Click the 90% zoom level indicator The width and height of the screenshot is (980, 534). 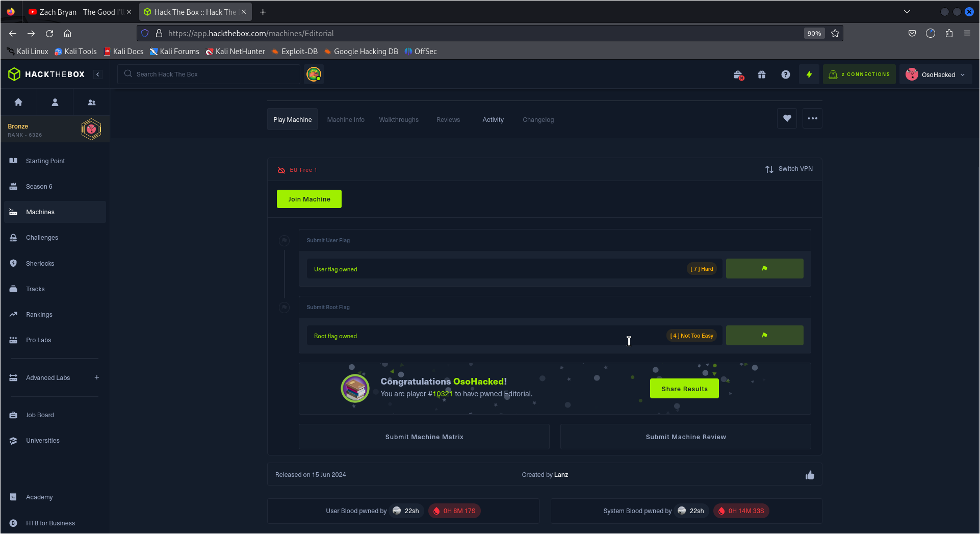[x=814, y=33]
